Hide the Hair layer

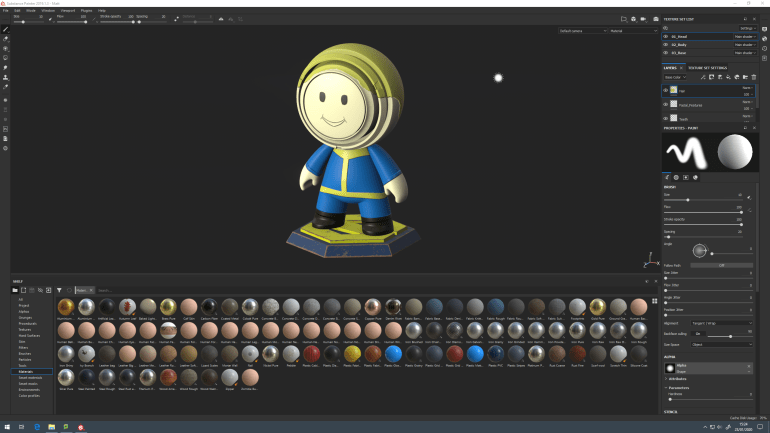666,90
